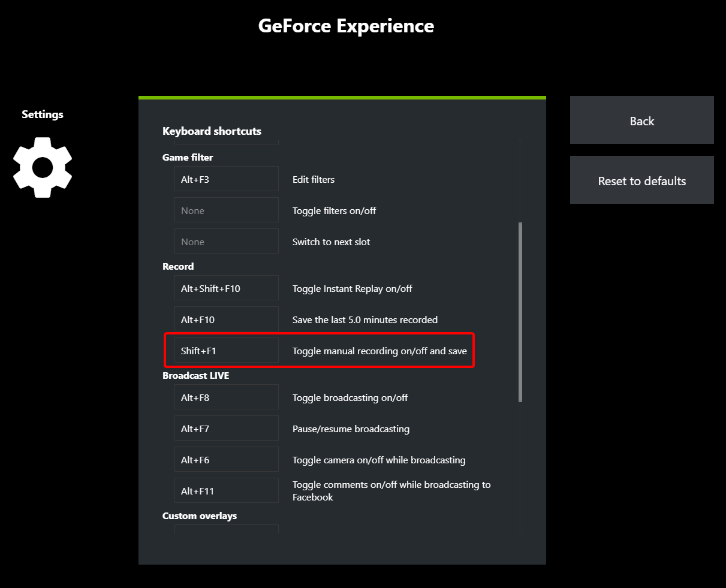The image size is (726, 588).
Task: Click the 'GeForce Experience' title text
Action: 346,26
